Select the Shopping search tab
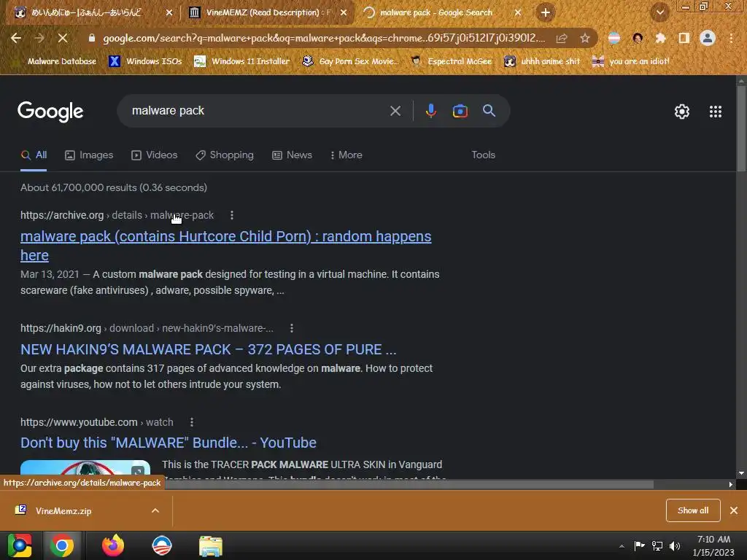 [225, 155]
